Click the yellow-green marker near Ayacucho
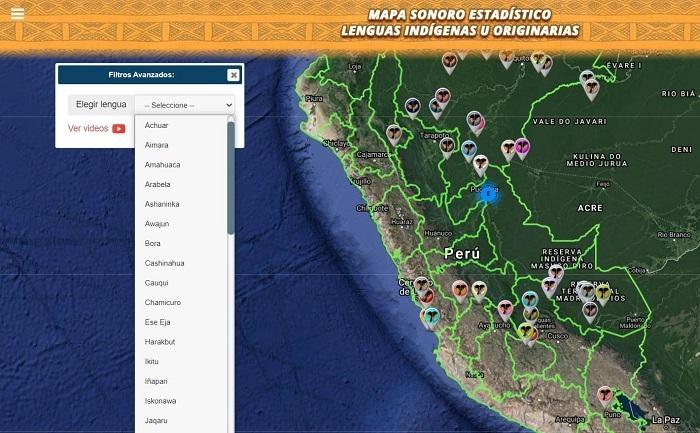Screen dimensions: 700x433 point(526,332)
